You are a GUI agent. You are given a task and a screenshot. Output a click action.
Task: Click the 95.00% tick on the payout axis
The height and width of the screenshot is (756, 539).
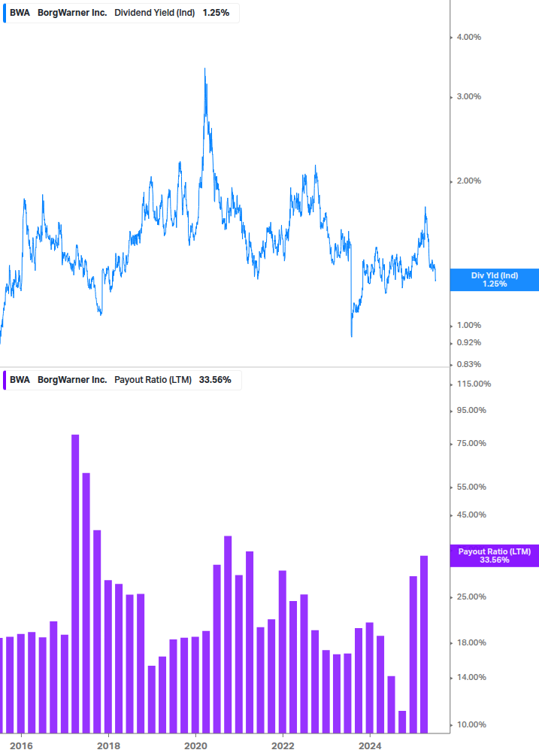[x=471, y=410]
